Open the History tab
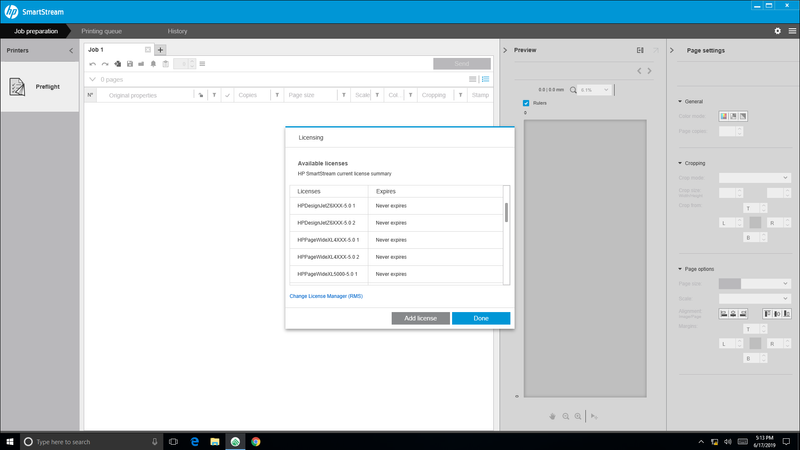The width and height of the screenshot is (800, 450). (178, 31)
